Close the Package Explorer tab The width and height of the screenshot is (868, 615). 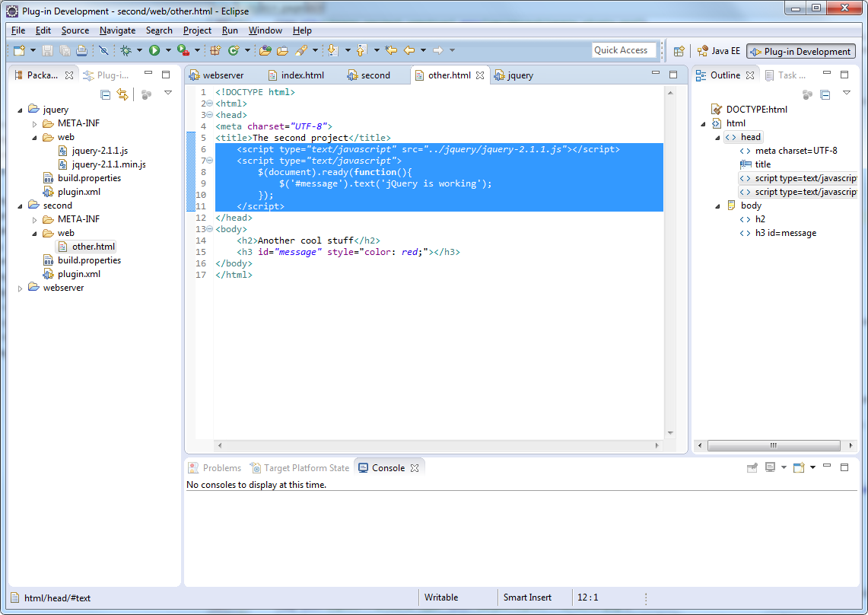[x=69, y=75]
